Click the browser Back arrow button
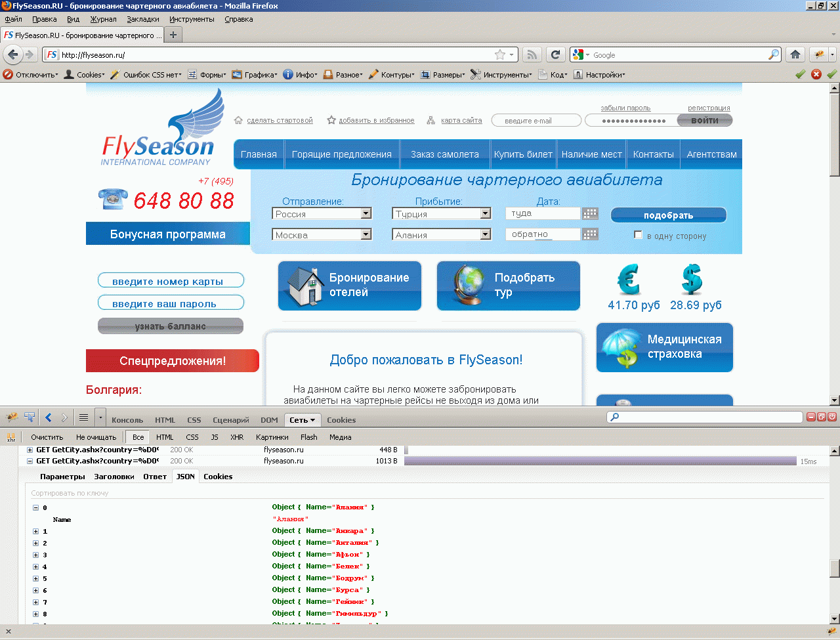Viewport: 840px width, 640px height. tap(12, 54)
